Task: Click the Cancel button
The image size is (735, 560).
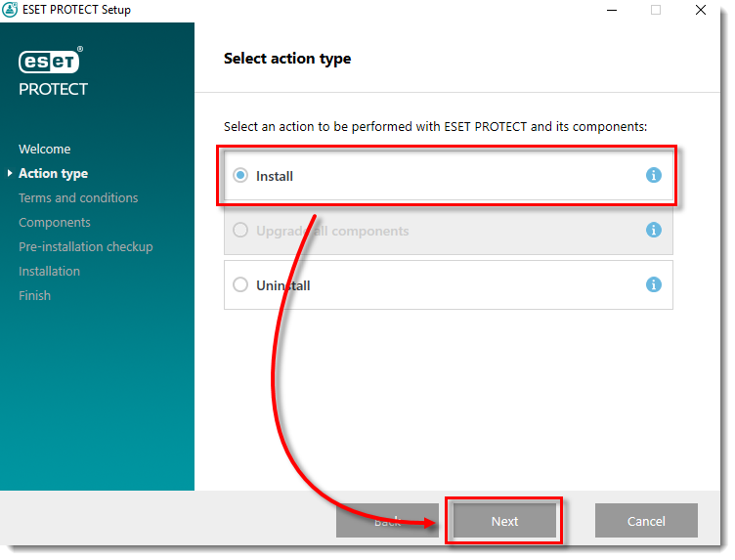Action: 646,521
